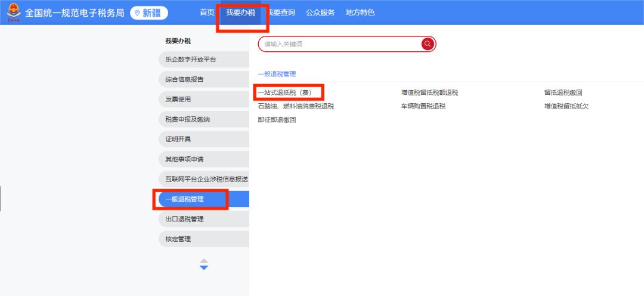The image size is (644, 296).
Task: Open the 我要查询 top menu
Action: [x=280, y=13]
